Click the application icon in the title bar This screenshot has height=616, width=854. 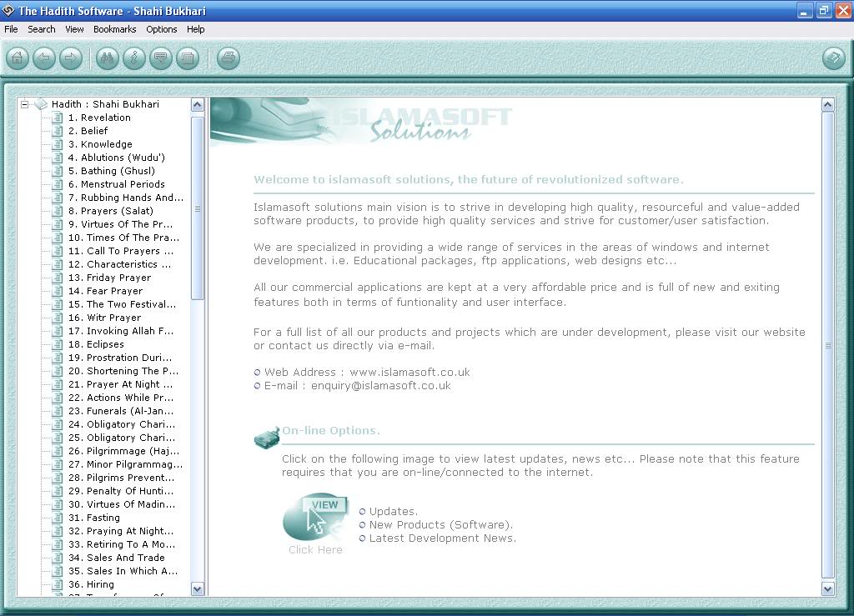pyautogui.click(x=8, y=10)
